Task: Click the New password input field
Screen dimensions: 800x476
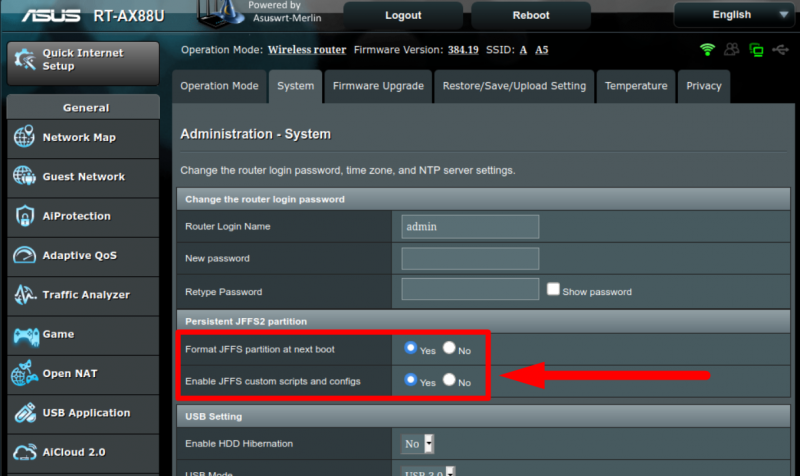Action: (470, 259)
